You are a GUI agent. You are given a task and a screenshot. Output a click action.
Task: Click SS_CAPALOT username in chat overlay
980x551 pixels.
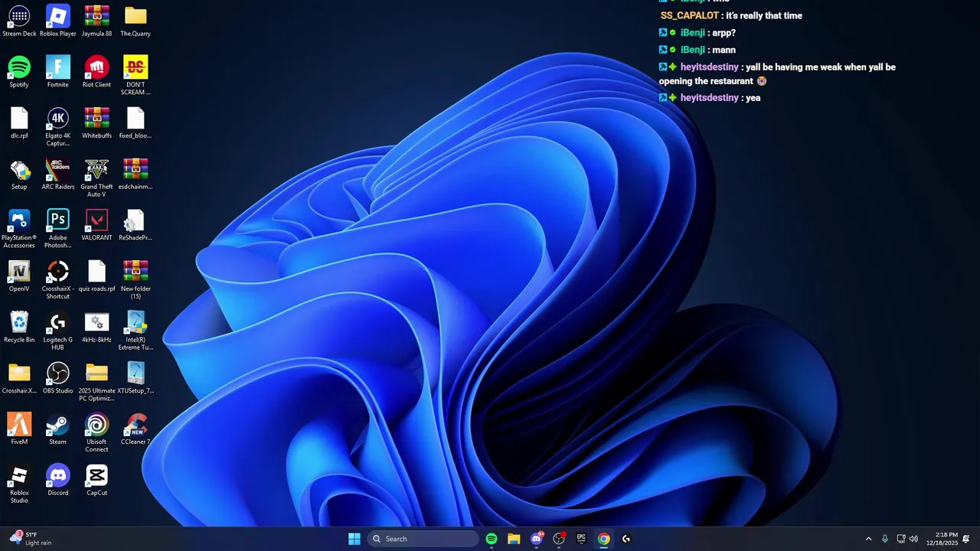[x=690, y=15]
